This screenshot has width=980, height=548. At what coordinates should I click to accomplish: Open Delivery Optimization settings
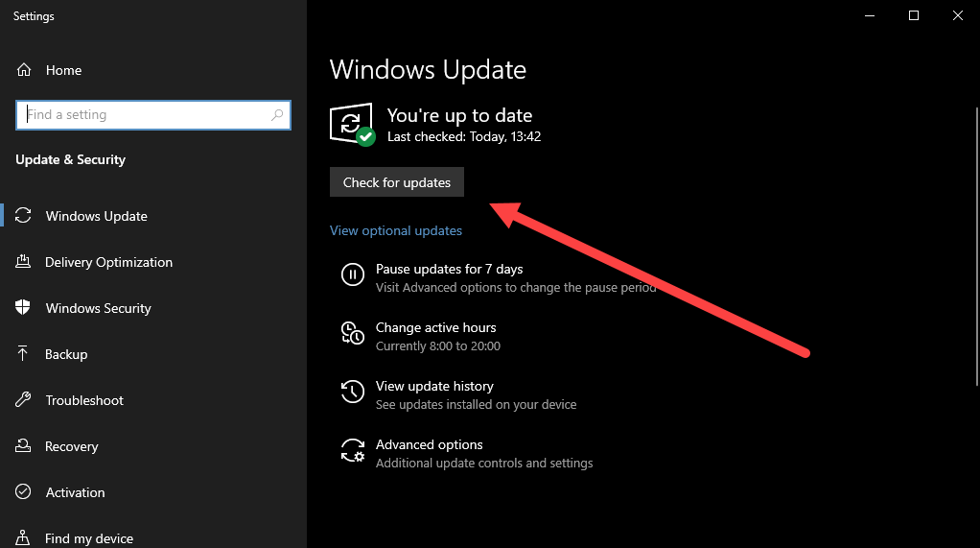108,262
